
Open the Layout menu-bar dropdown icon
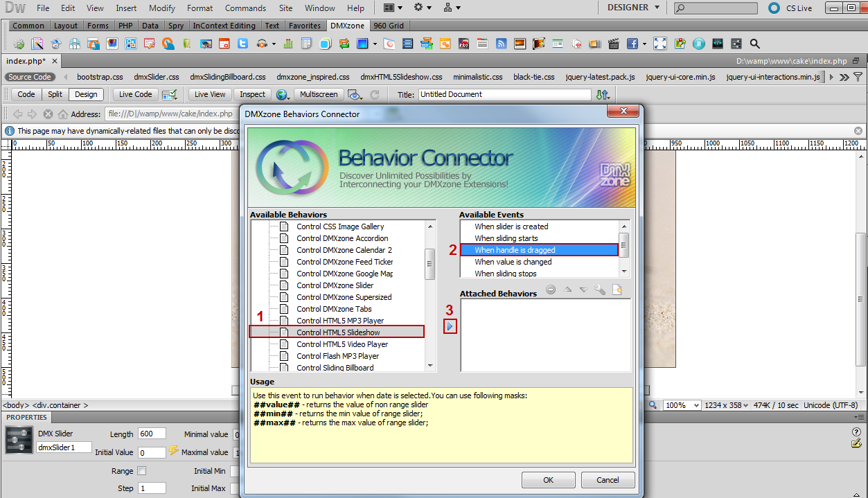(x=392, y=8)
